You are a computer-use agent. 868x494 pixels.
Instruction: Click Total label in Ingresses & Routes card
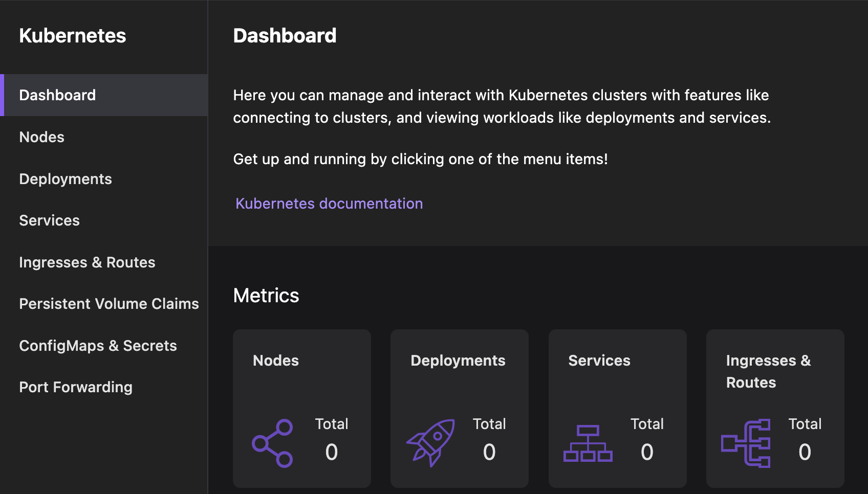point(805,424)
